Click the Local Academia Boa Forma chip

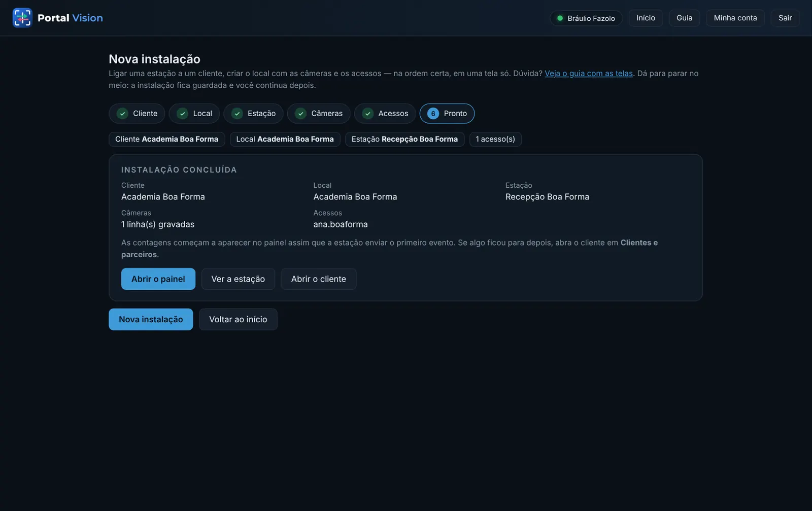(x=285, y=140)
